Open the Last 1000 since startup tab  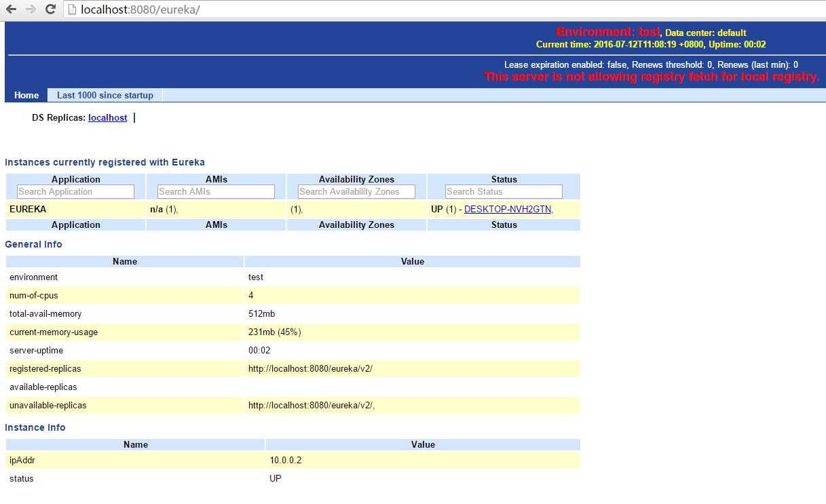[x=105, y=96]
